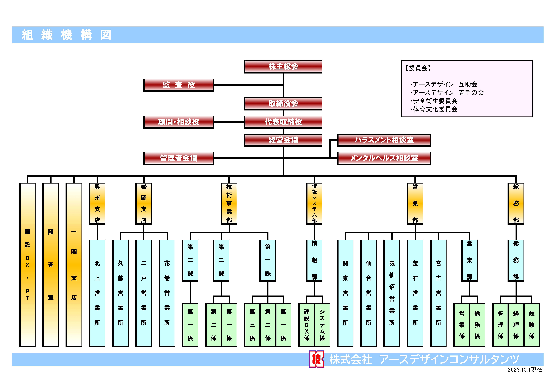Select the 照査室 column
This screenshot has height=392, width=555.
50,265
